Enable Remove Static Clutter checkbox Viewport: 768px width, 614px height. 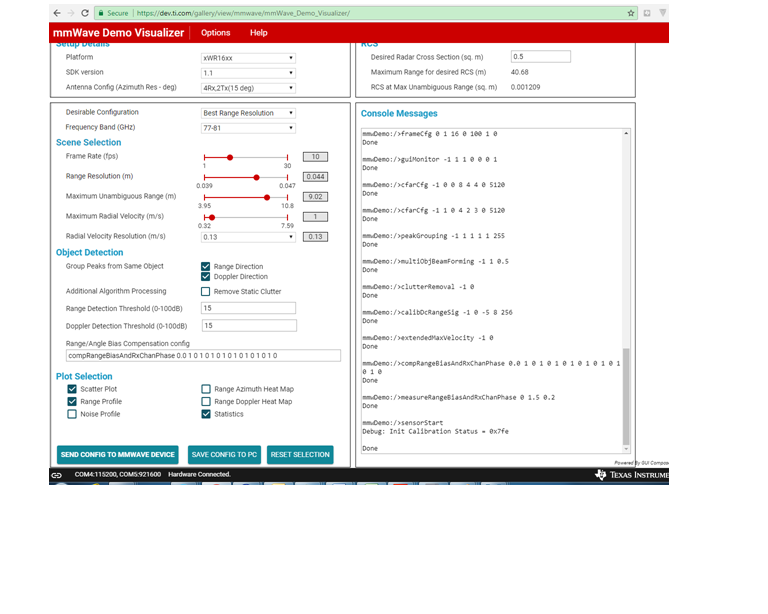[206, 291]
